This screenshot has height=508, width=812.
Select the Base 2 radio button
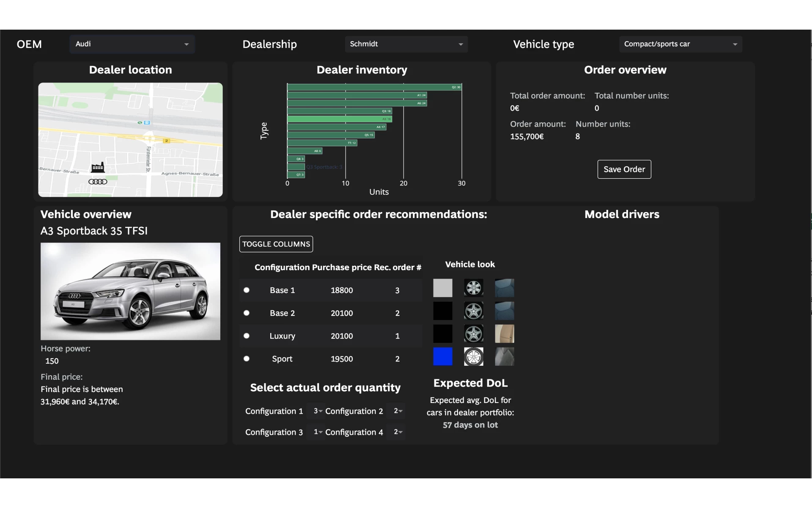tap(247, 313)
